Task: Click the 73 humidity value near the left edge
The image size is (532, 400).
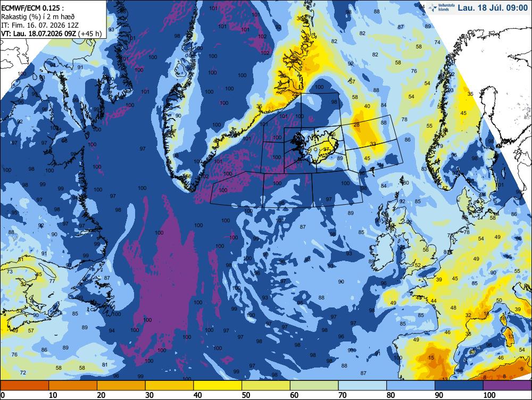Action: point(10,272)
